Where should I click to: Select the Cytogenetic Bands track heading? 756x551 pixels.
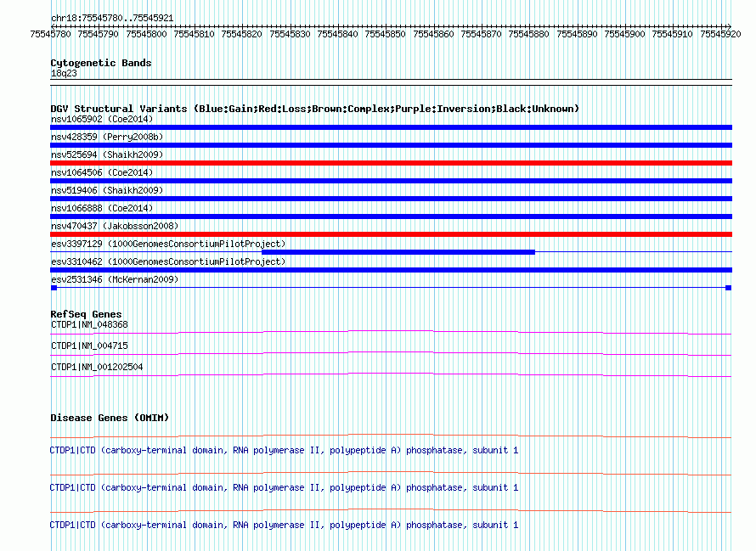[101, 63]
